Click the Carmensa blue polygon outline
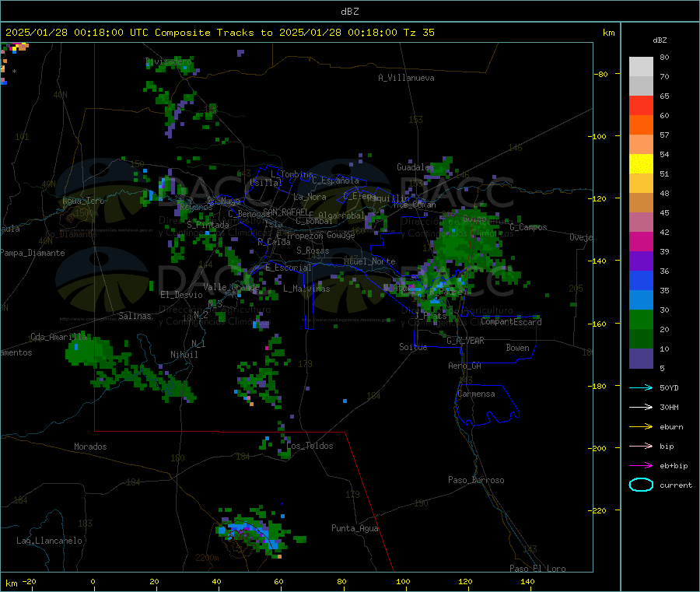The width and height of the screenshot is (700, 592). 488,405
